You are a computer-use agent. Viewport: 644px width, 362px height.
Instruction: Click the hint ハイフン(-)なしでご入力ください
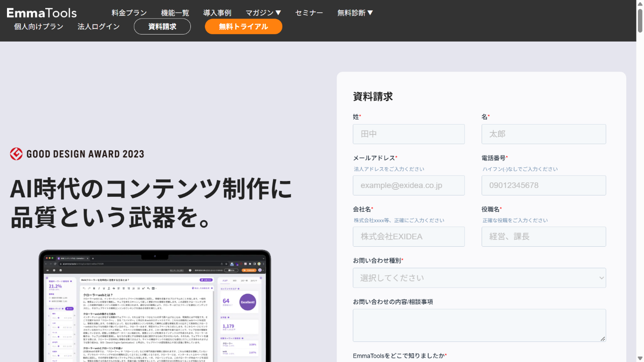tap(520, 169)
